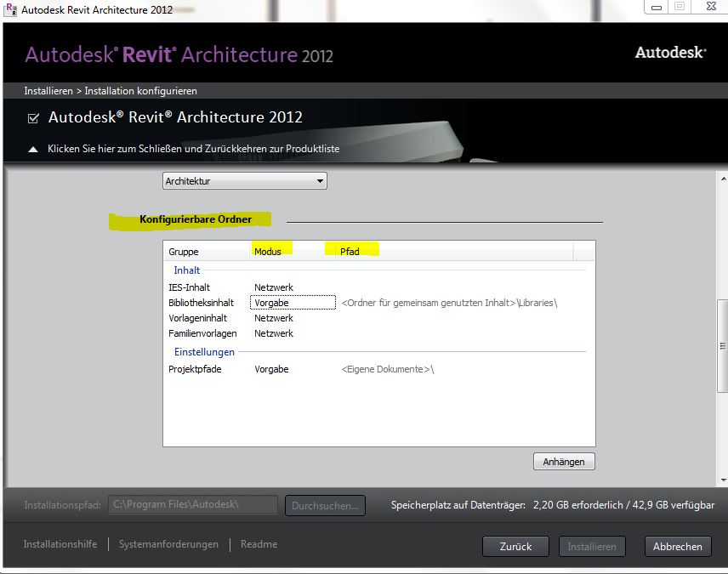728x574 pixels.
Task: Click the Installationspfad input field
Action: pos(193,504)
